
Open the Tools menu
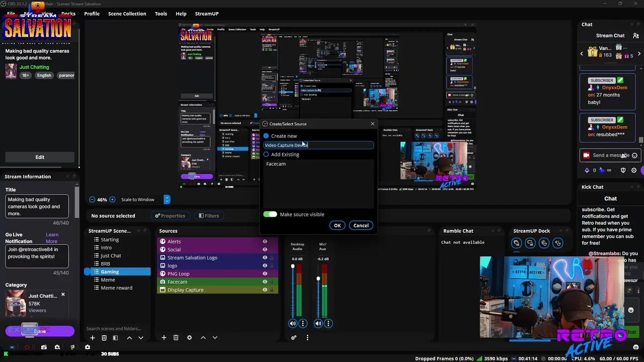[x=160, y=14]
